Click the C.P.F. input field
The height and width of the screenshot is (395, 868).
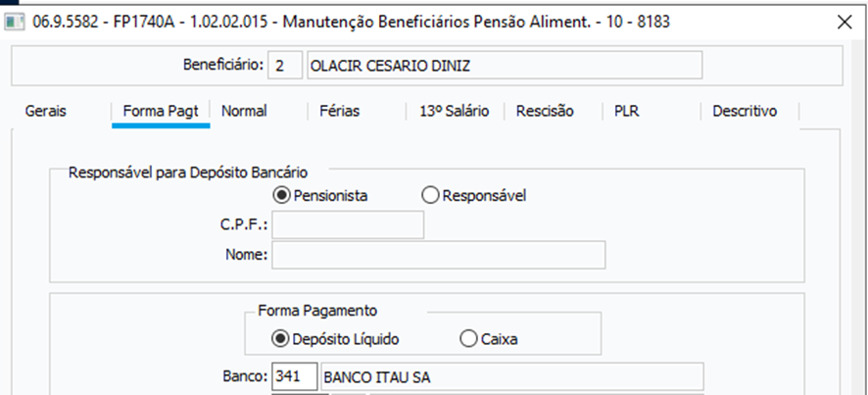(x=348, y=225)
